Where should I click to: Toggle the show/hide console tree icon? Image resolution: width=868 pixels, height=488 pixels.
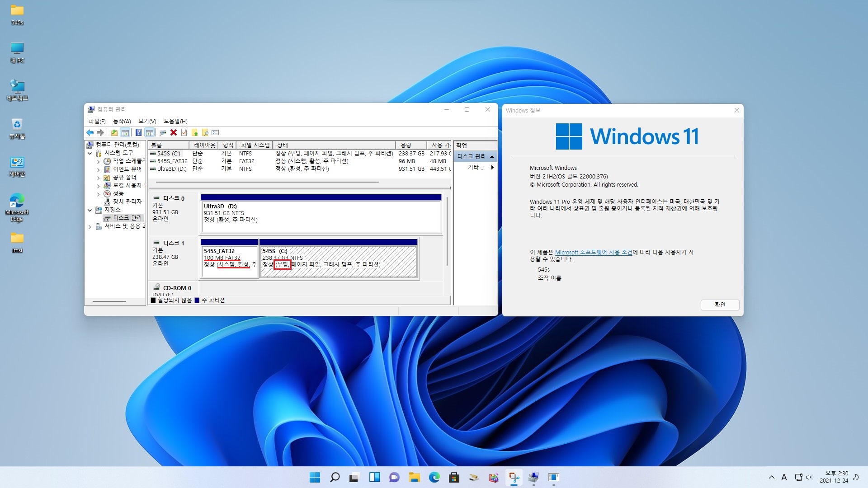click(x=125, y=132)
